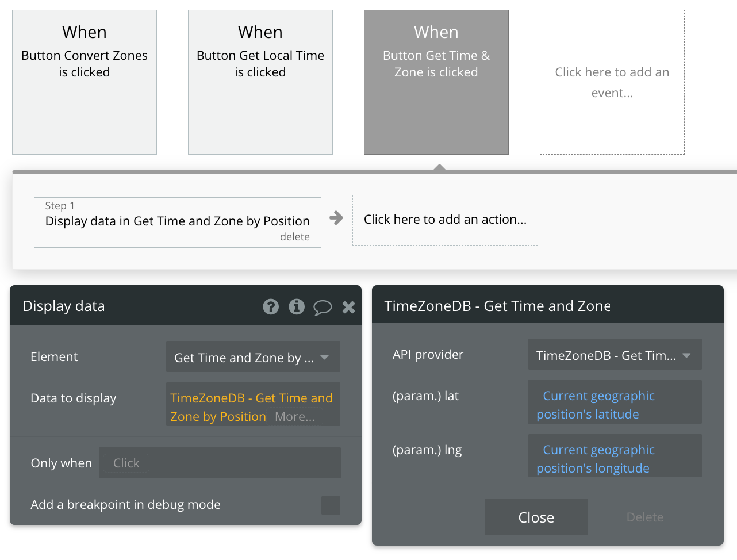The image size is (737, 560).
Task: Click here to add an event
Action: [612, 82]
